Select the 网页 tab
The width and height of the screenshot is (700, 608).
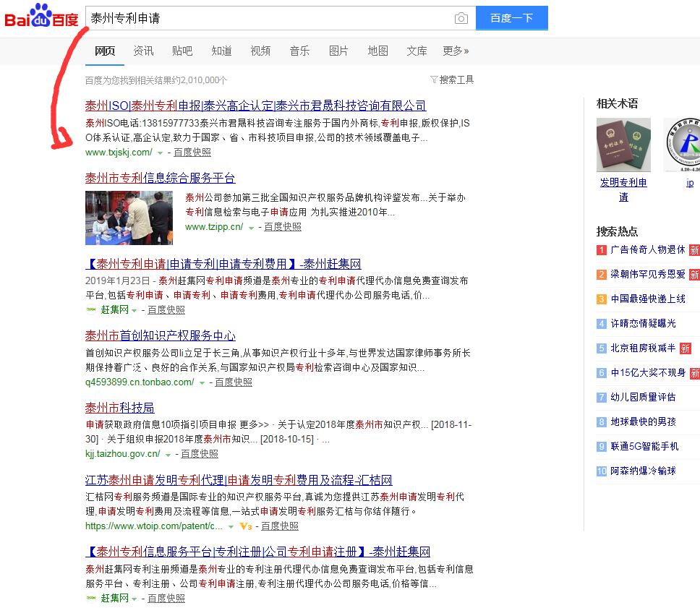coord(105,51)
